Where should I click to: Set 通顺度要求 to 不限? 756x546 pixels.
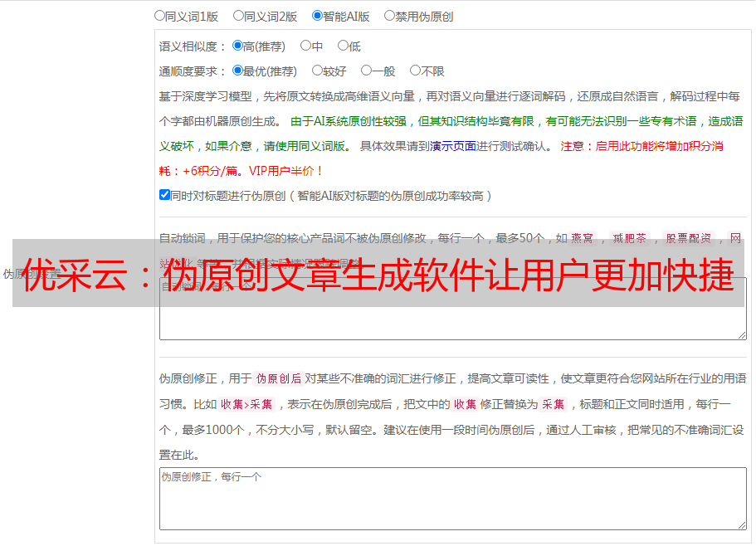pos(415,71)
